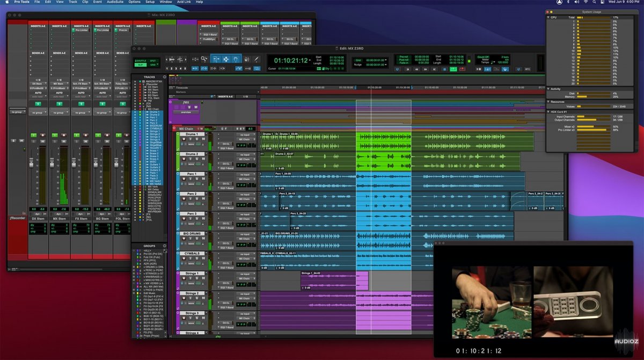The height and width of the screenshot is (360, 644).
Task: Enable Tab to Transient in the Edit toolbar
Action: pyautogui.click(x=195, y=68)
